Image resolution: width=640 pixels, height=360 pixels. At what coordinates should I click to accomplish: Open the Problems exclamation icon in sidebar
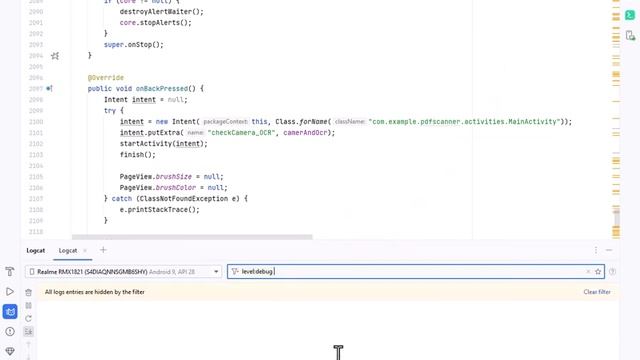10,331
